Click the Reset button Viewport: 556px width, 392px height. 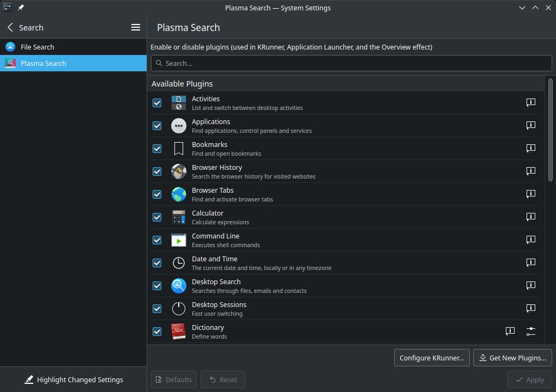click(223, 379)
